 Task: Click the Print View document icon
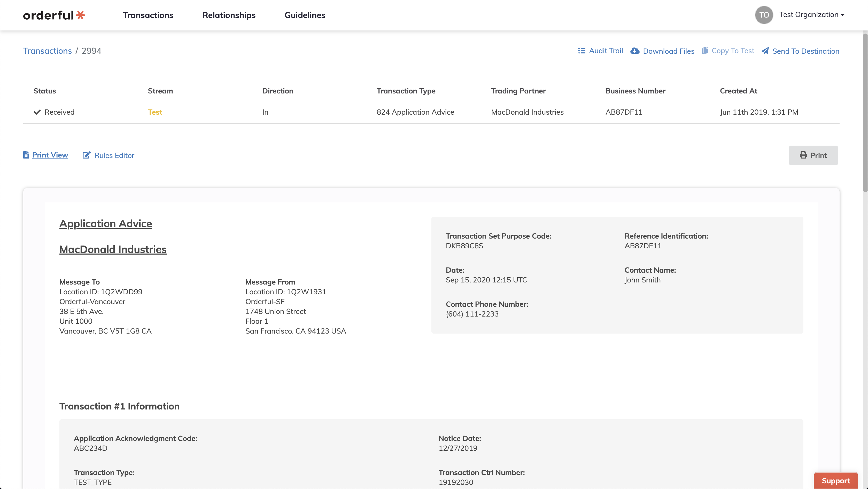click(x=26, y=155)
